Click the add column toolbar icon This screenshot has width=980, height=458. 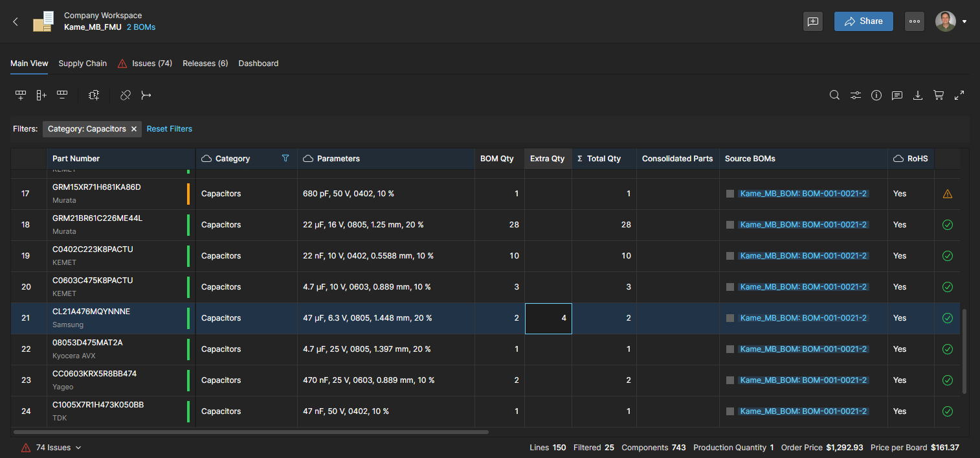pyautogui.click(x=41, y=95)
